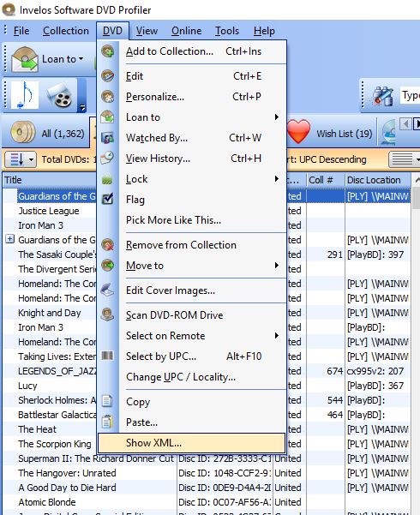The width and height of the screenshot is (420, 515).
Task: Click the Loan to toolbar disc icon
Action: 25,59
